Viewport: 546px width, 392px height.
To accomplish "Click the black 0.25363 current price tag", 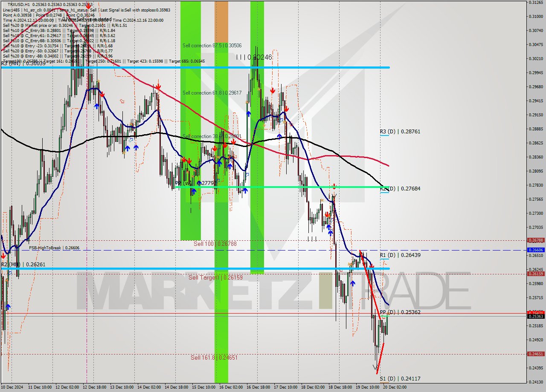I will coord(536,316).
